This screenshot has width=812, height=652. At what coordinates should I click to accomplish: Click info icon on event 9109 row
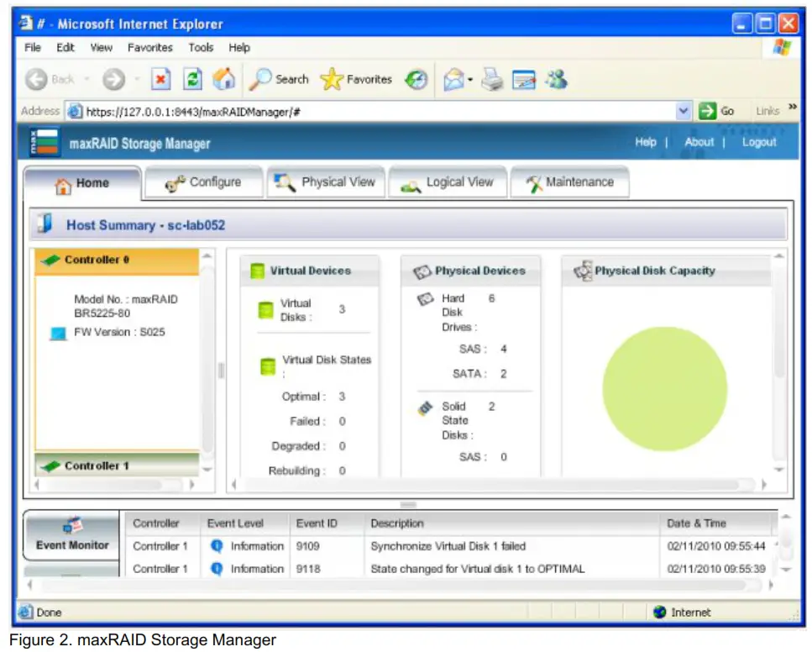(x=217, y=546)
